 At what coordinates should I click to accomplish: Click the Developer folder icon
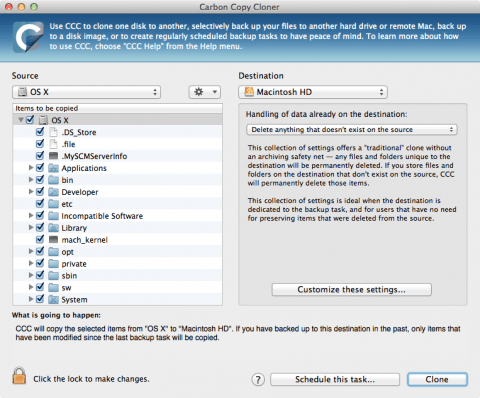[53, 192]
